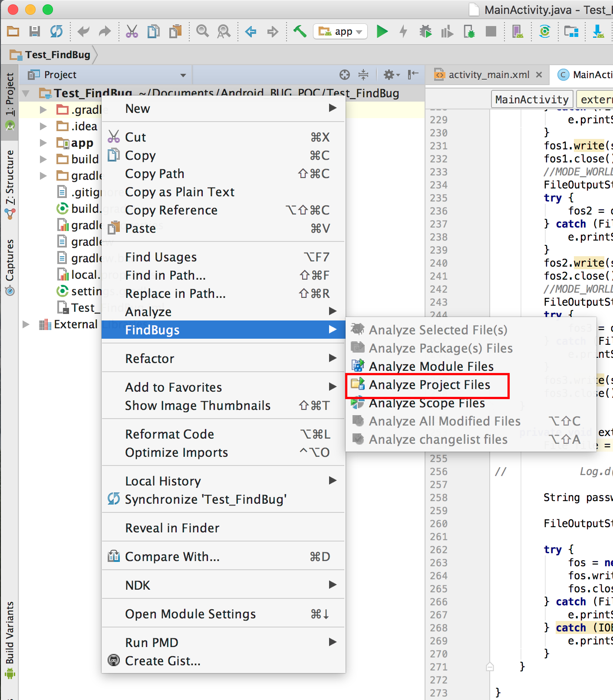Screen dimensions: 613x700
Task: Click the Cut scissors toolbar icon
Action: coord(132,31)
